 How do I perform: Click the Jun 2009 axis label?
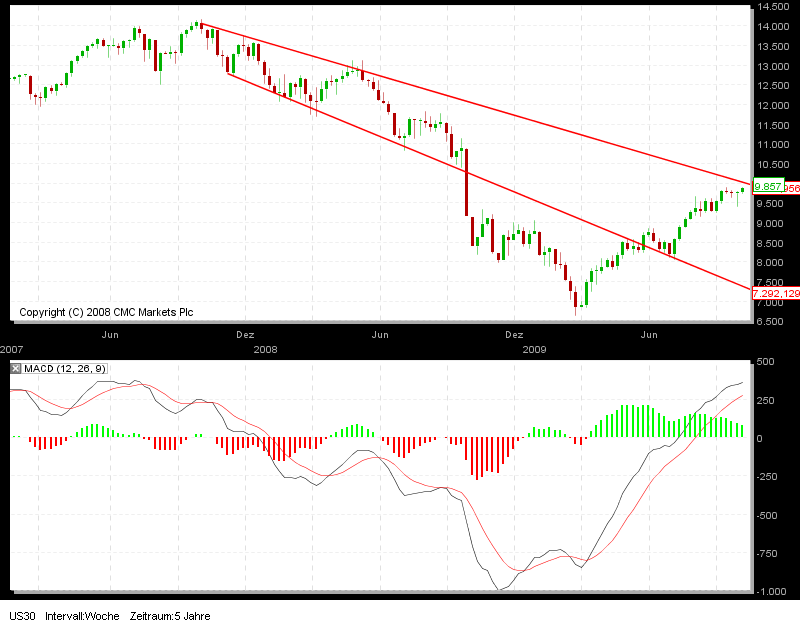(x=649, y=334)
